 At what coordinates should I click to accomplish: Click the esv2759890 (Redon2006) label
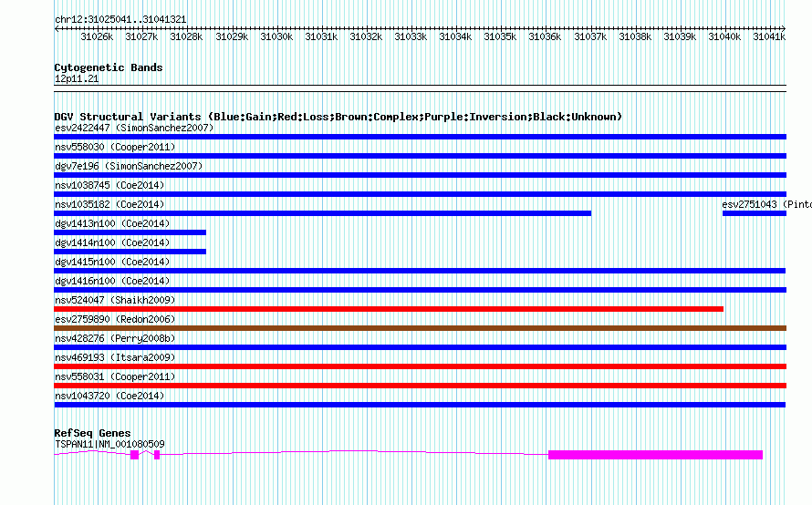click(x=115, y=319)
